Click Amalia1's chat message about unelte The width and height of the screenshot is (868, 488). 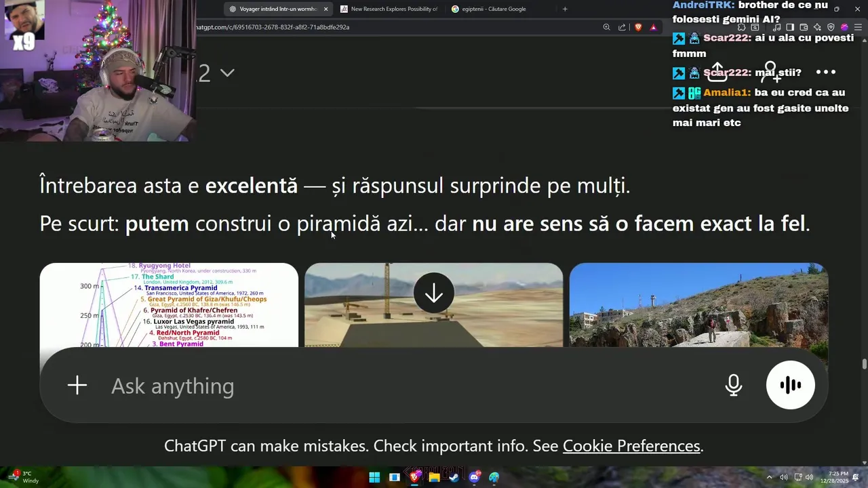click(x=761, y=108)
